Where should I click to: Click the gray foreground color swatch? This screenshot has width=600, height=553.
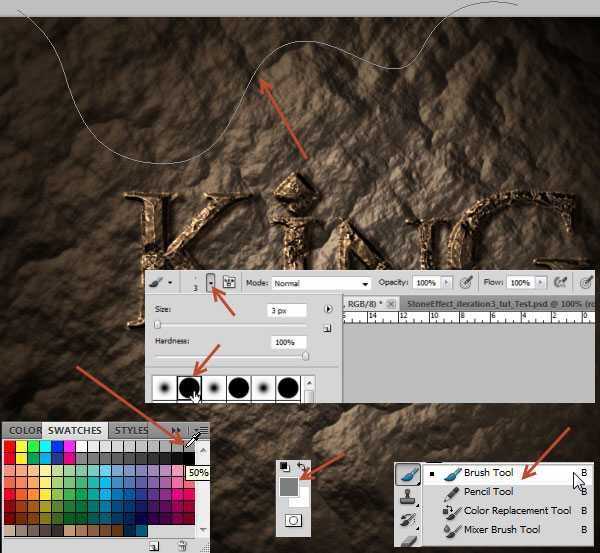click(288, 485)
